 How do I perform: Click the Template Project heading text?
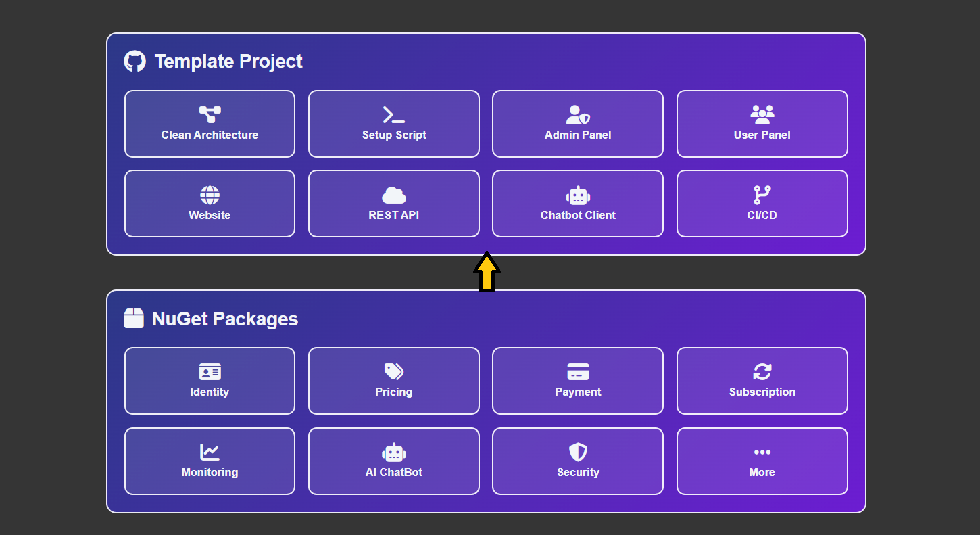coord(228,62)
